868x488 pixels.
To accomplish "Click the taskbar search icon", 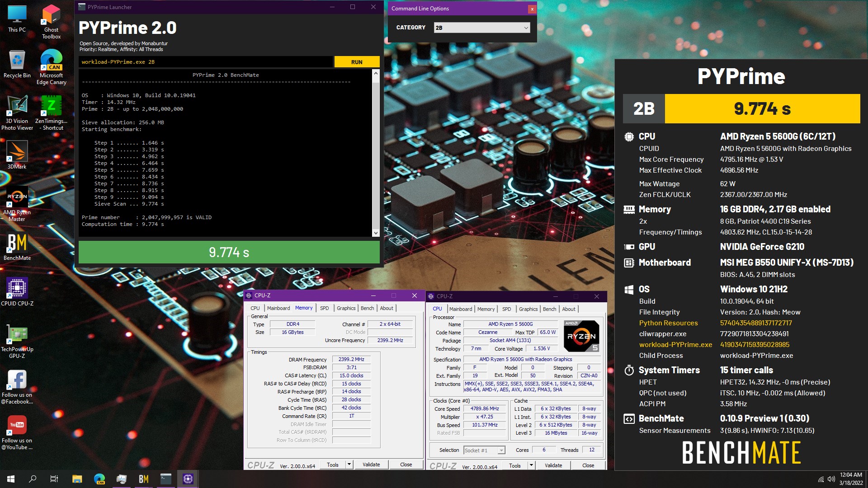I will point(33,479).
